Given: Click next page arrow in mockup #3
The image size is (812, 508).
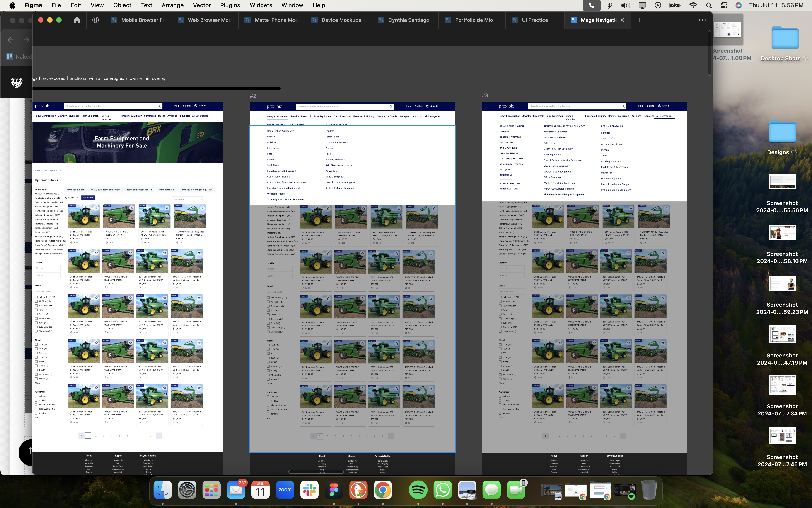Looking at the screenshot, I should (623, 436).
